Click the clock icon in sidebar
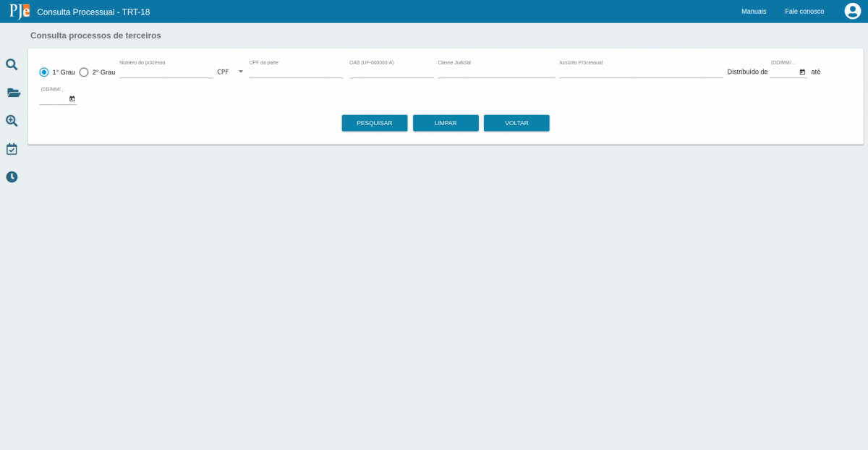Viewport: 868px width, 450px height. pyautogui.click(x=12, y=177)
